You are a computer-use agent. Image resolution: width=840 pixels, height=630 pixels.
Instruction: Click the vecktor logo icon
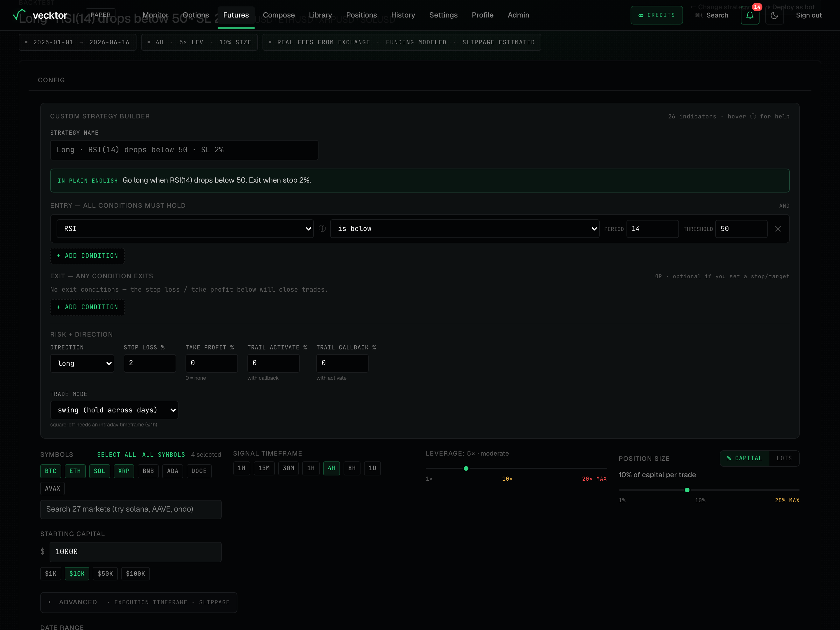[x=19, y=14]
